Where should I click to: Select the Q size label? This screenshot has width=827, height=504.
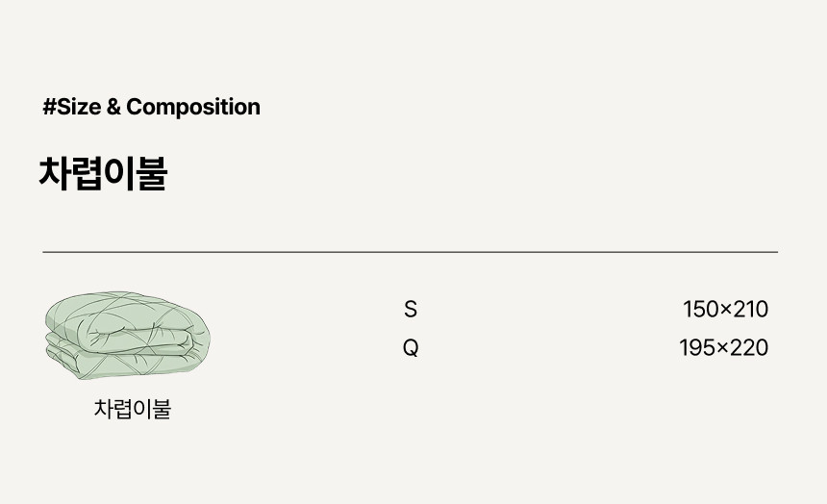pos(411,347)
